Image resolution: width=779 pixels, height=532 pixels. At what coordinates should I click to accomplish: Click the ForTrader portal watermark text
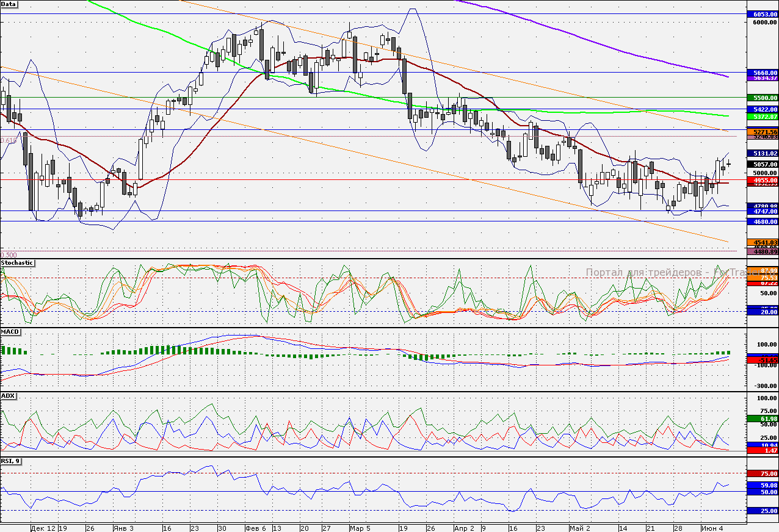click(x=665, y=273)
